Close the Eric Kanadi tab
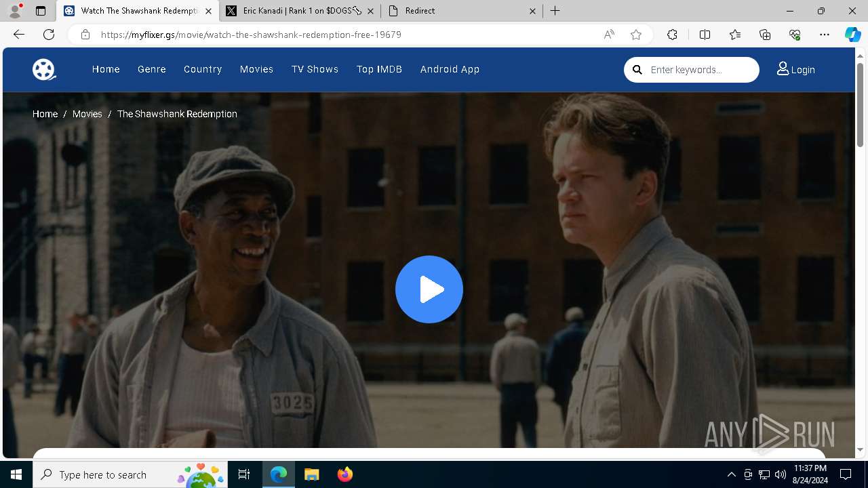 tap(370, 11)
